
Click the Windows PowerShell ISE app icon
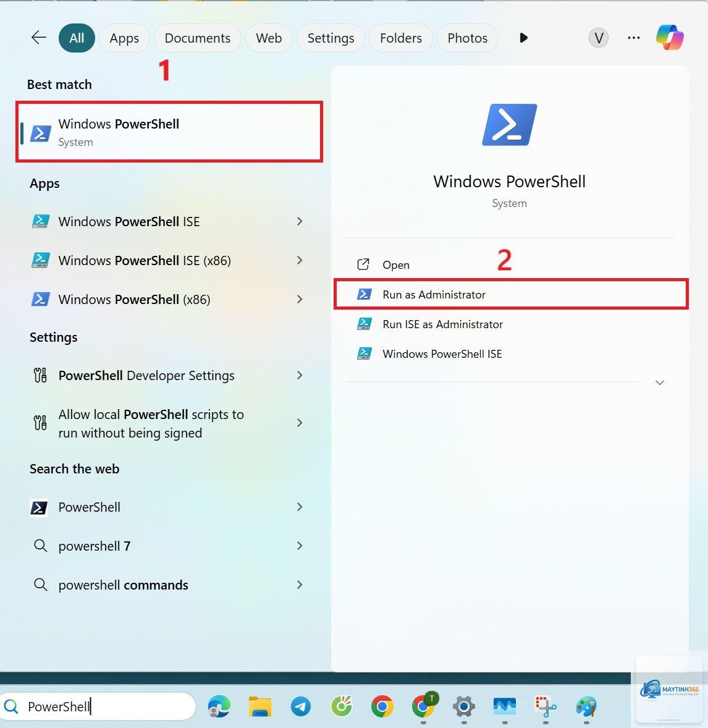pos(40,221)
